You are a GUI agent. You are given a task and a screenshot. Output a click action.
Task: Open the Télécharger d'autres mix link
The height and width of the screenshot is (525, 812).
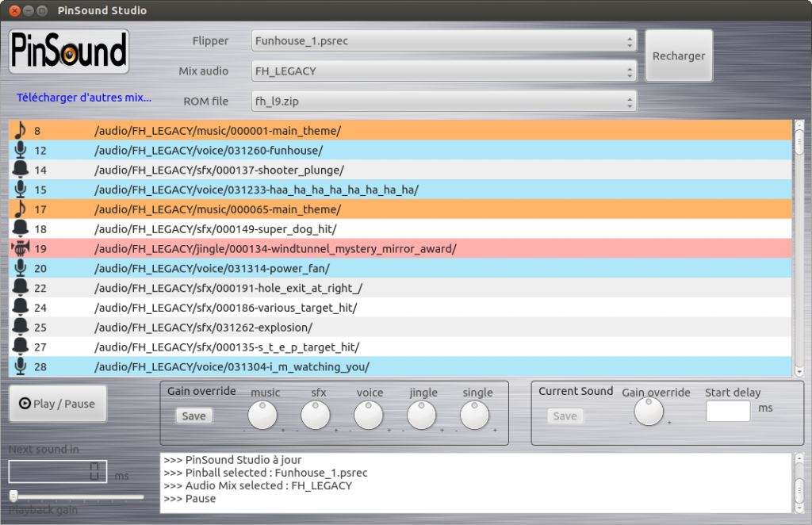tap(84, 98)
